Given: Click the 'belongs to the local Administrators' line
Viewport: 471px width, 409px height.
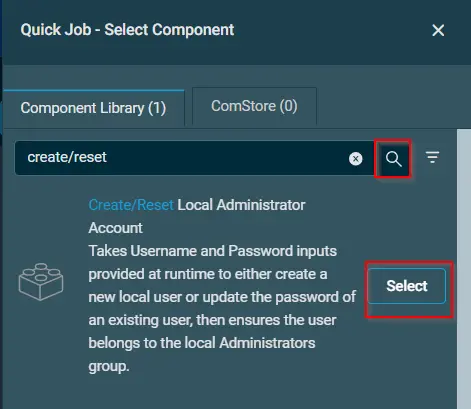Looking at the screenshot, I should click(x=202, y=343).
